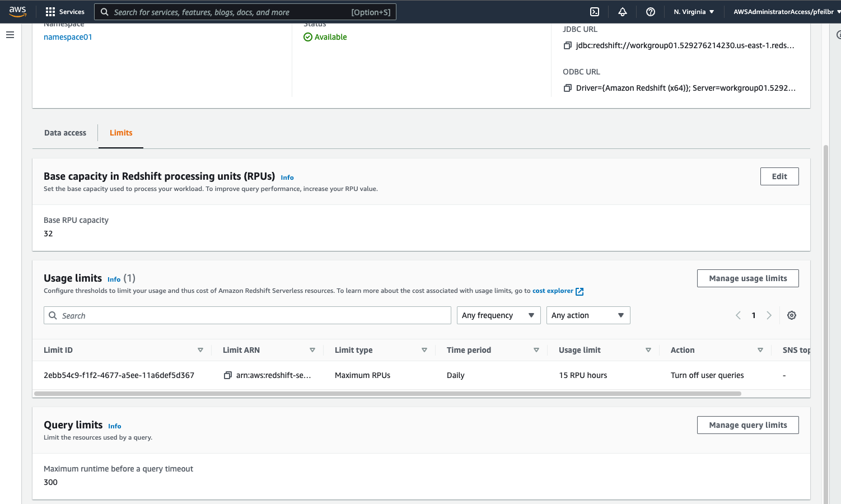Viewport: 841px width, 504px height.
Task: Open the Any action filter dropdown
Action: tap(588, 315)
